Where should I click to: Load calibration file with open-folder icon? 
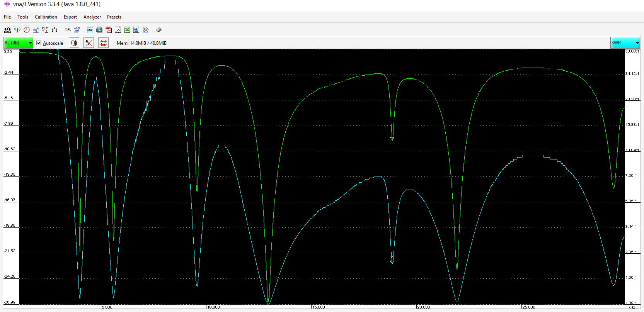(77, 30)
